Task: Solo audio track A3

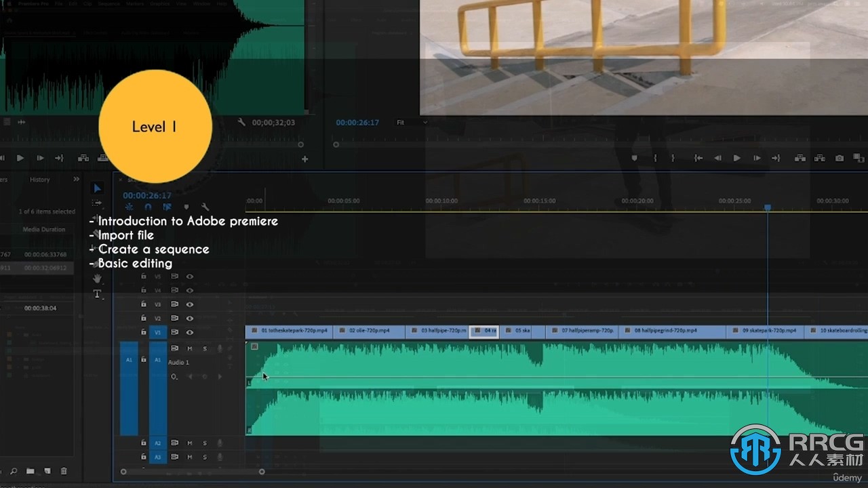Action: tap(205, 457)
